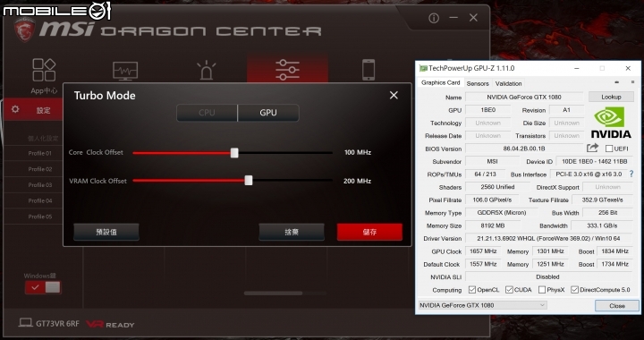
Task: Select the 設定 settings menu item
Action: pyautogui.click(x=33, y=110)
